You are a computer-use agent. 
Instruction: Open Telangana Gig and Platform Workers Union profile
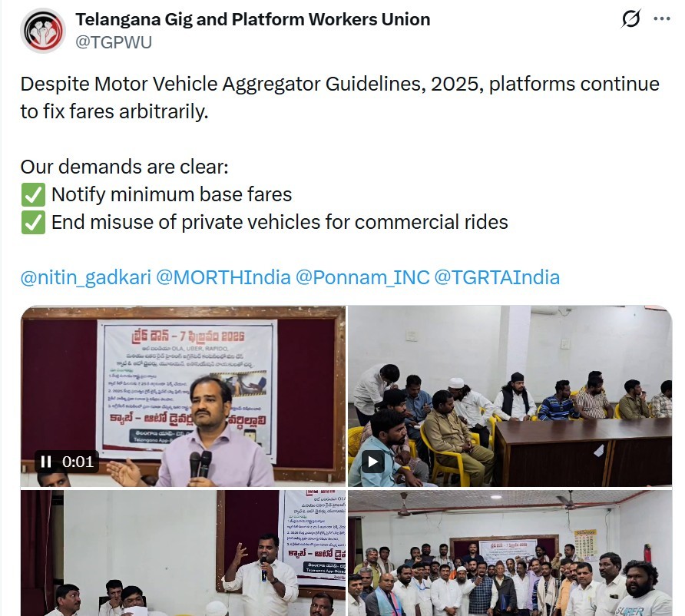253,20
